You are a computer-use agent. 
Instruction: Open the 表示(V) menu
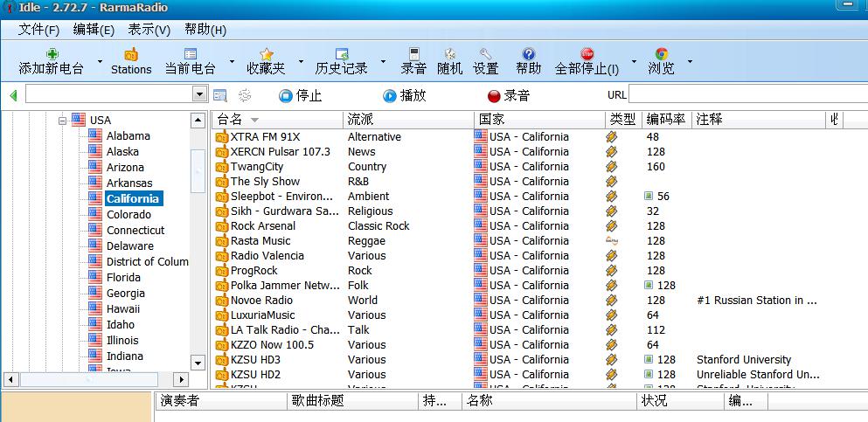point(149,30)
